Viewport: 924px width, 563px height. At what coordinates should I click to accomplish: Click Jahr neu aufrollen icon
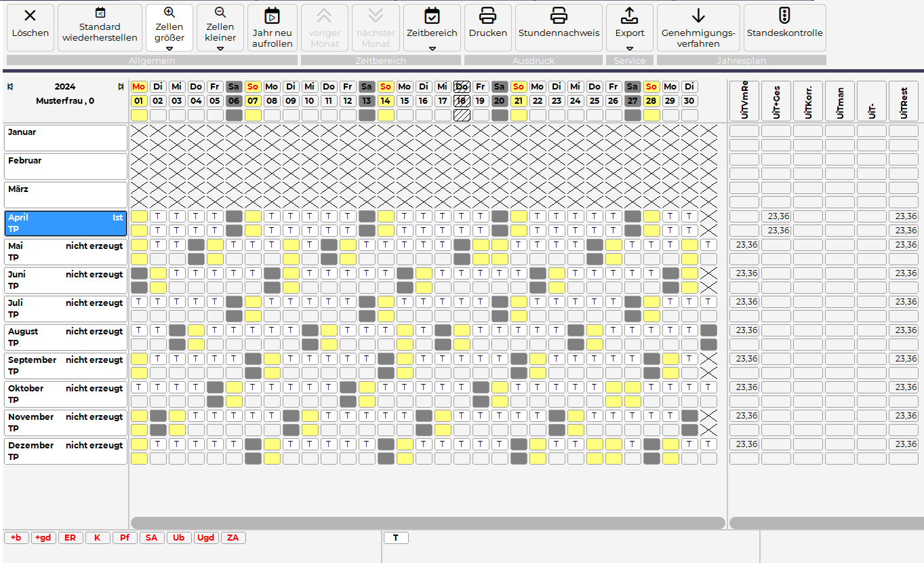tap(272, 16)
